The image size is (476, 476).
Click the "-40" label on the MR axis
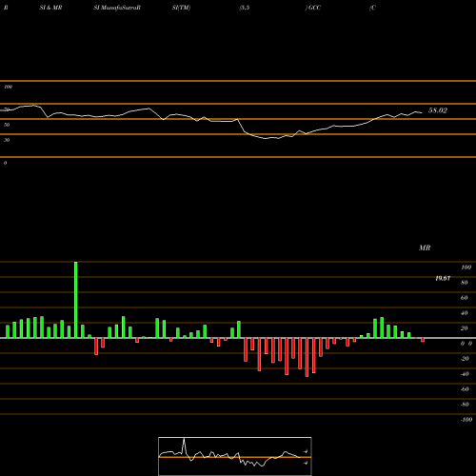pos(465,374)
